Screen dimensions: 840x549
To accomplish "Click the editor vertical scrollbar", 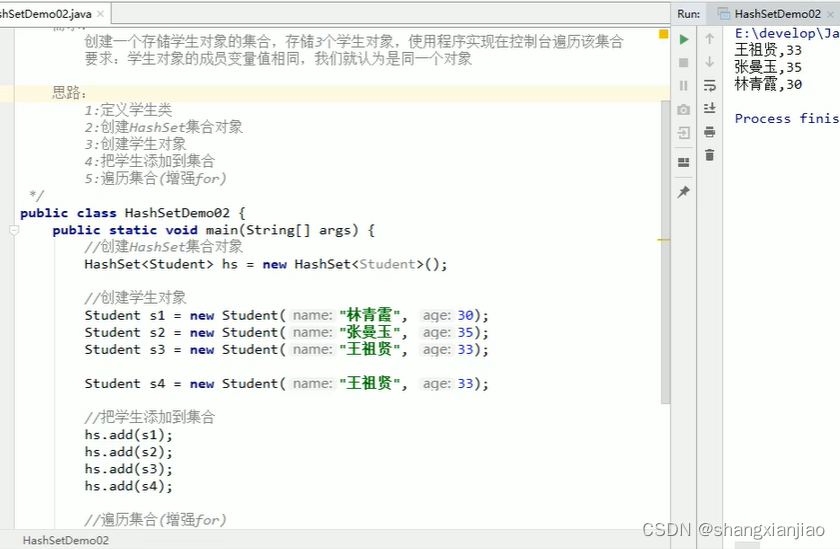I will coord(665,252).
